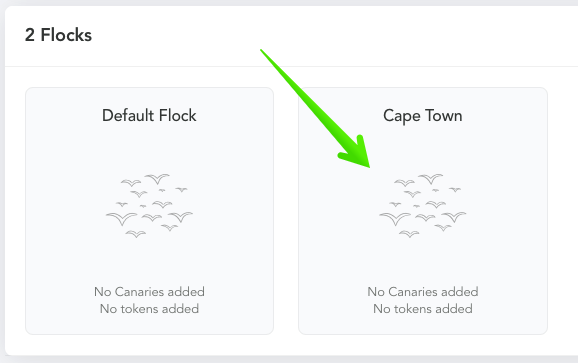Click "No tokens added" under Cape Town
The image size is (578, 363).
(423, 308)
